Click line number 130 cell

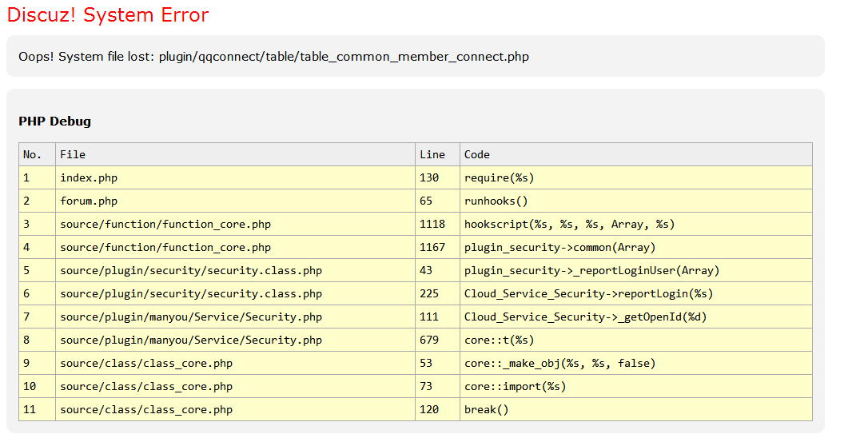[x=437, y=177]
